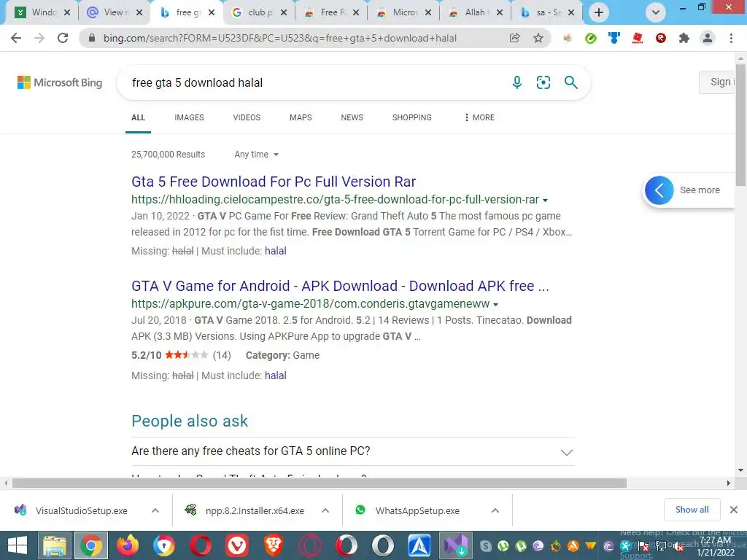Close the current 'free gt' tab
This screenshot has height=560, width=747.
(212, 12)
